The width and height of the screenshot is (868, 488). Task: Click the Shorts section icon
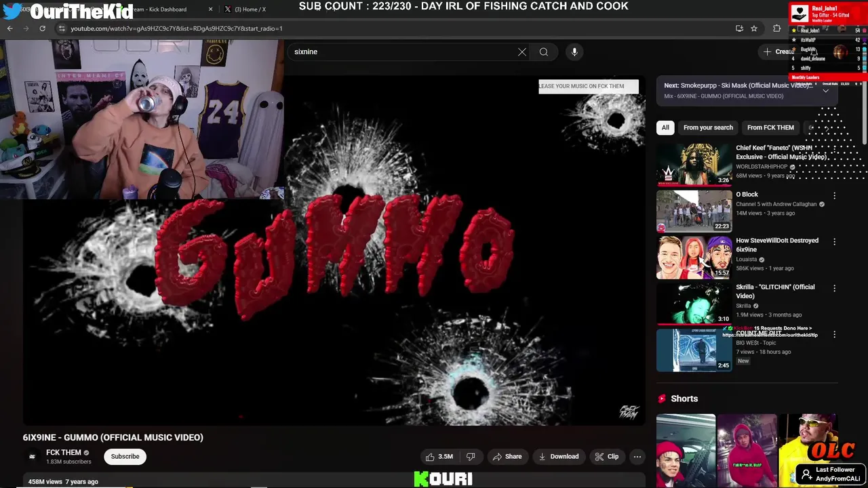tap(662, 399)
